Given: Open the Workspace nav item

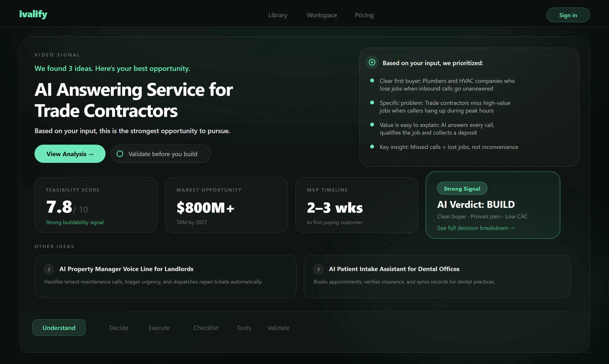Looking at the screenshot, I should (322, 15).
